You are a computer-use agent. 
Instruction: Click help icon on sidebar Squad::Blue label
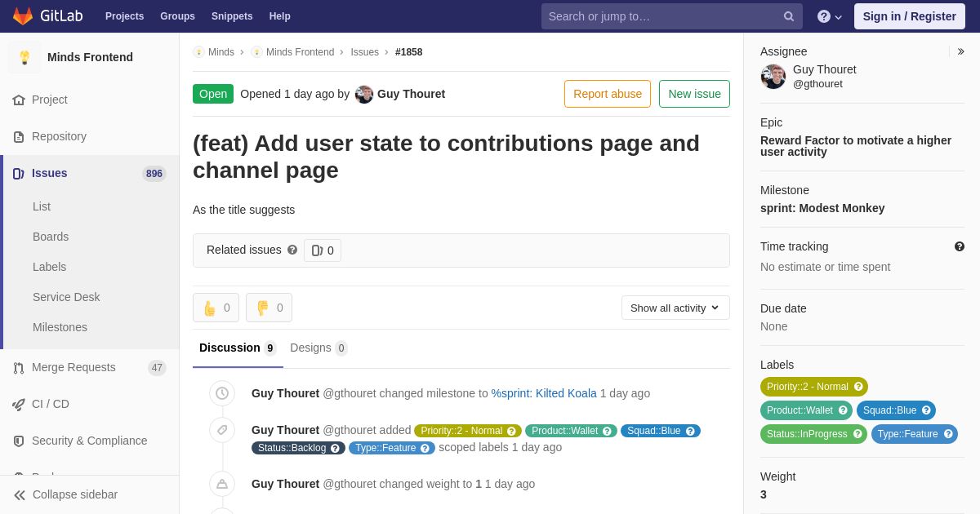(x=926, y=410)
